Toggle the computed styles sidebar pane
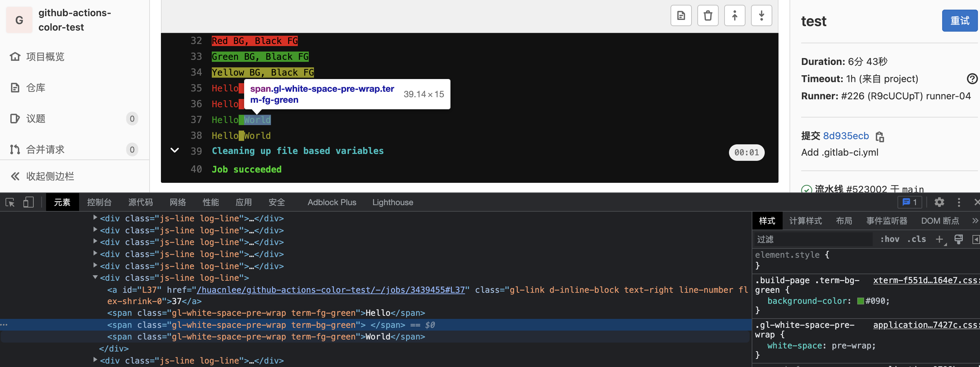Viewport: 980px width, 367px height. pos(976,239)
